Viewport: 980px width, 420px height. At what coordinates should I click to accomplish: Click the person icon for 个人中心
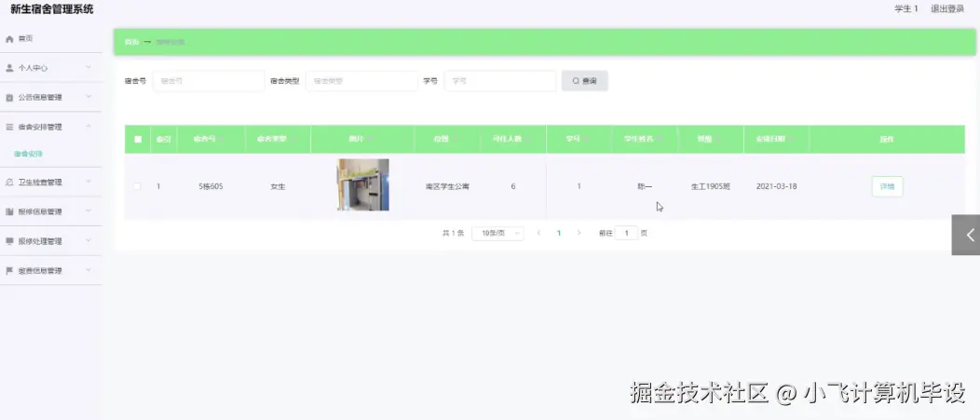9,67
